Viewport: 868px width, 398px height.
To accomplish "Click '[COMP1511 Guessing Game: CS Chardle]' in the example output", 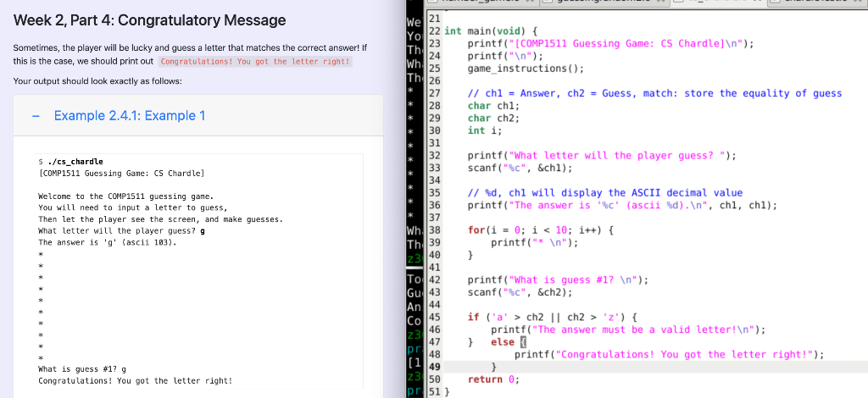I will point(121,174).
